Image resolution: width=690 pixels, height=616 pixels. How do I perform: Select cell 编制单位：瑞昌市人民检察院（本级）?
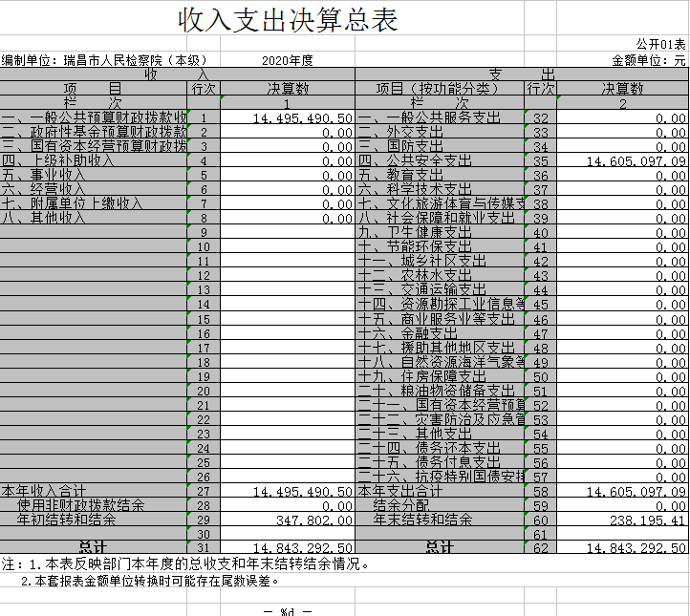coord(104,60)
